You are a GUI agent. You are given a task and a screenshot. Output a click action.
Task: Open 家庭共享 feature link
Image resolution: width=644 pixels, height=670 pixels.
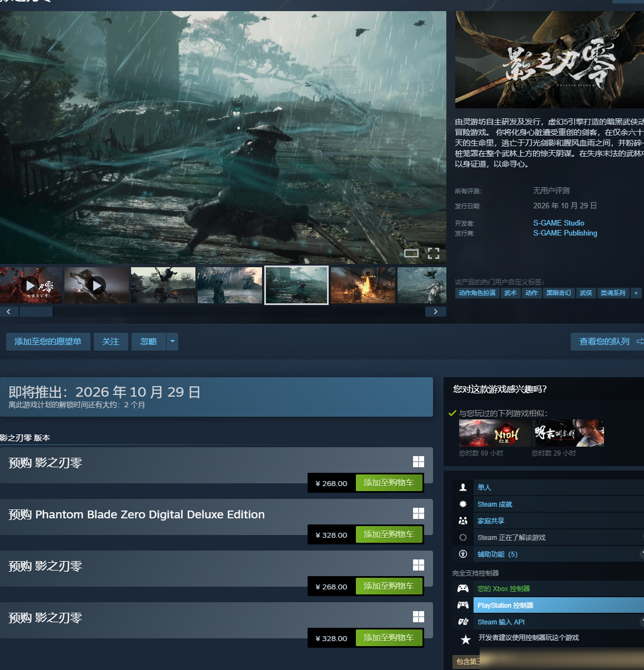pos(491,521)
